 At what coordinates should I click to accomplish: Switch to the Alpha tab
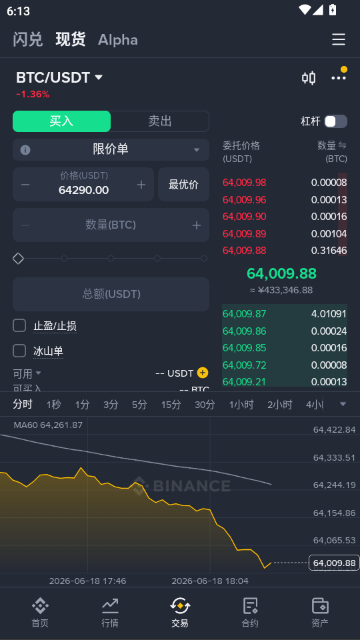tap(118, 40)
